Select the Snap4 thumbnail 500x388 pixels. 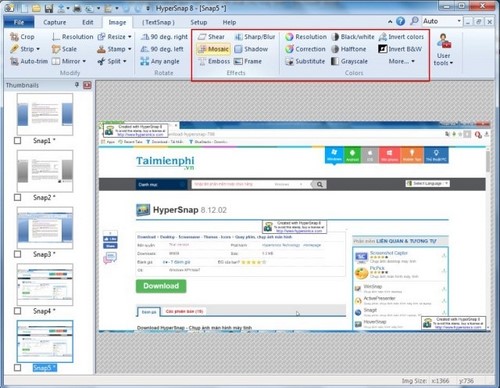coord(45,284)
